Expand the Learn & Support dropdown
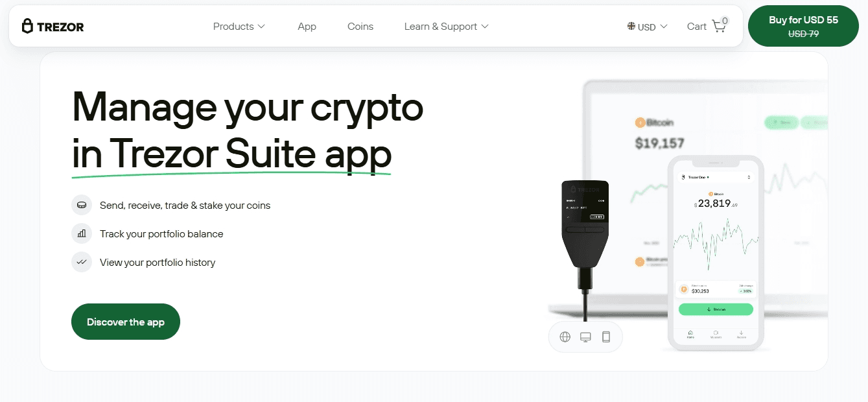 click(x=447, y=27)
